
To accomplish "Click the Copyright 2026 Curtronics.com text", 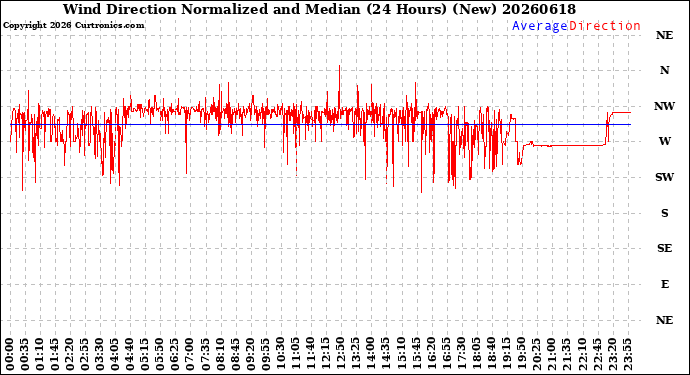I will 73,26.
